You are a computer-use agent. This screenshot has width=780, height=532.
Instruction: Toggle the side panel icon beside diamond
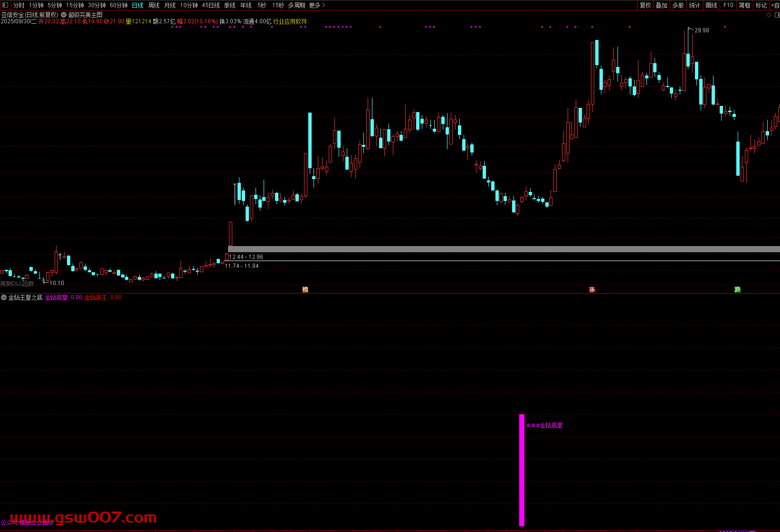[x=776, y=15]
